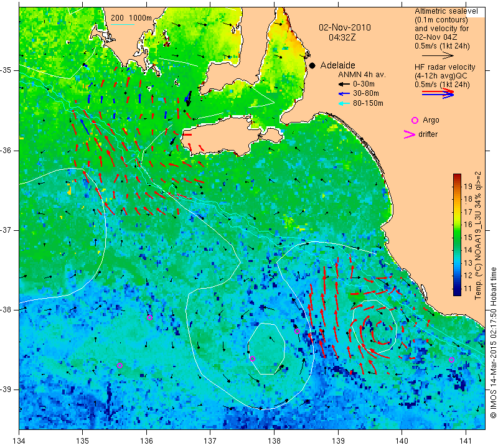This screenshot has height=448, width=498.
Task: Click the '13' color bar tick label
Action: [468, 263]
